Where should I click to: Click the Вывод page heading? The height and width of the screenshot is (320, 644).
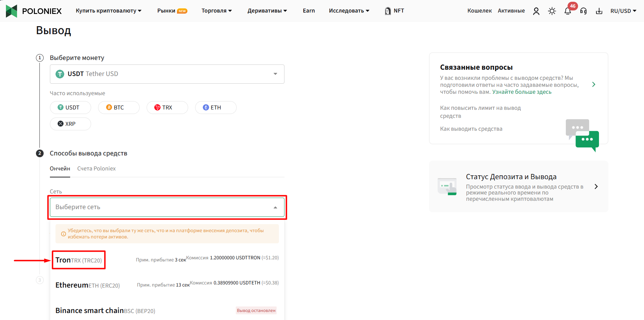point(54,31)
